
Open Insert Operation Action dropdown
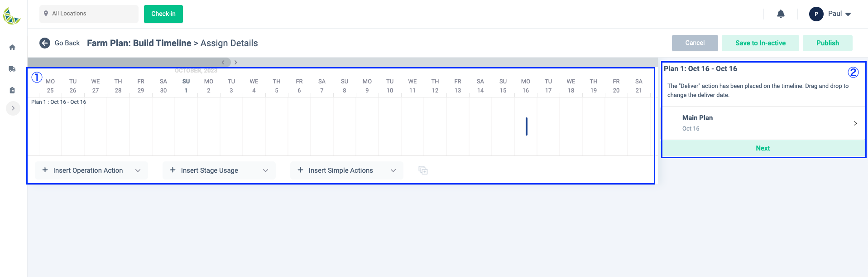point(91,170)
